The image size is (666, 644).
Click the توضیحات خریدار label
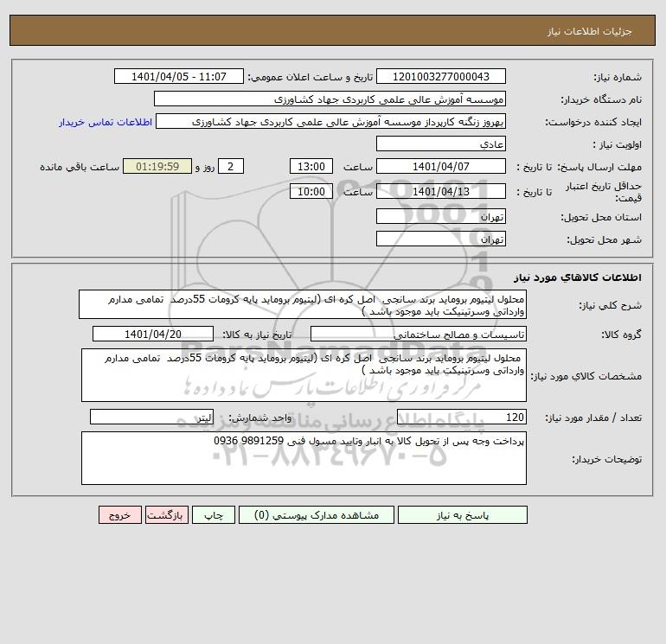[606, 459]
